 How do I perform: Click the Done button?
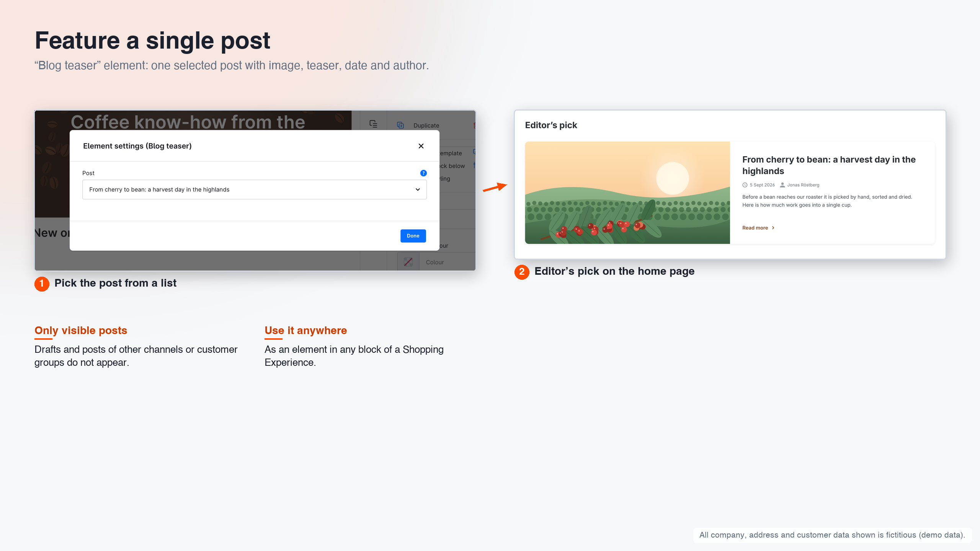click(413, 236)
